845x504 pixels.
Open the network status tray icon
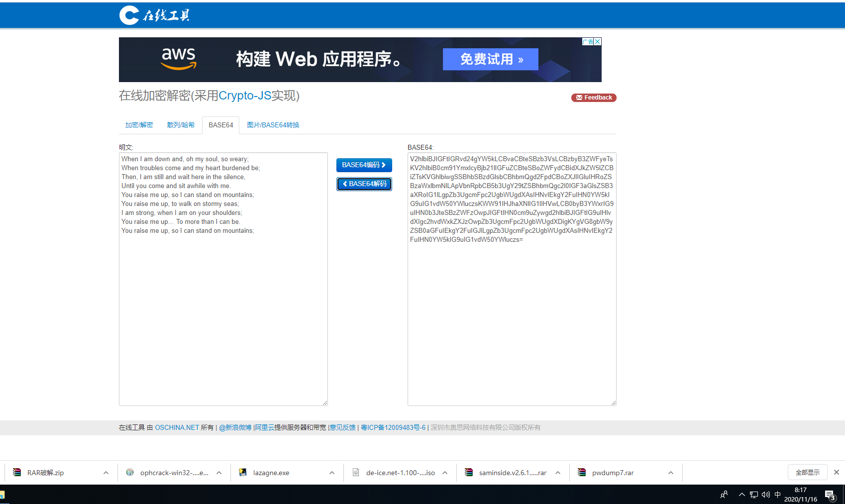(x=754, y=495)
